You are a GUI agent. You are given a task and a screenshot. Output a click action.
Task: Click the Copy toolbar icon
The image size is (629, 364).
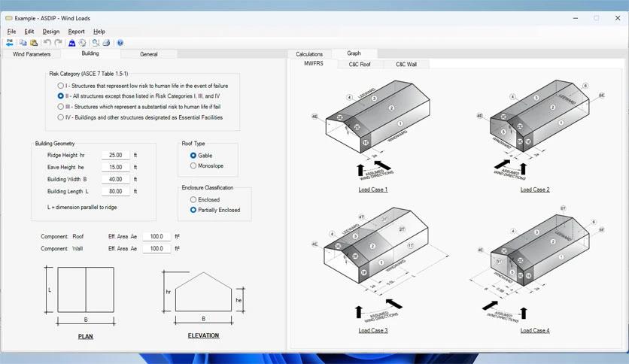23,43
